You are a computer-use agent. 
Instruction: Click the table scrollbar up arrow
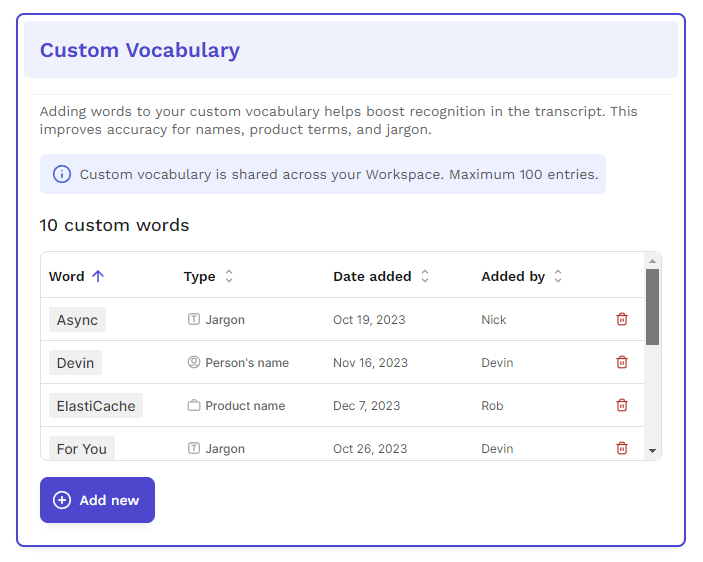(x=652, y=261)
